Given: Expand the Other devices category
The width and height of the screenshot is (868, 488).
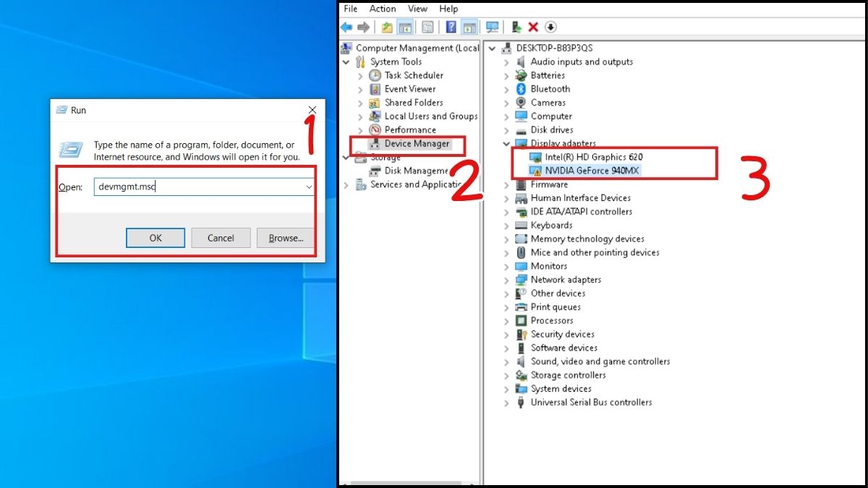Looking at the screenshot, I should (506, 294).
